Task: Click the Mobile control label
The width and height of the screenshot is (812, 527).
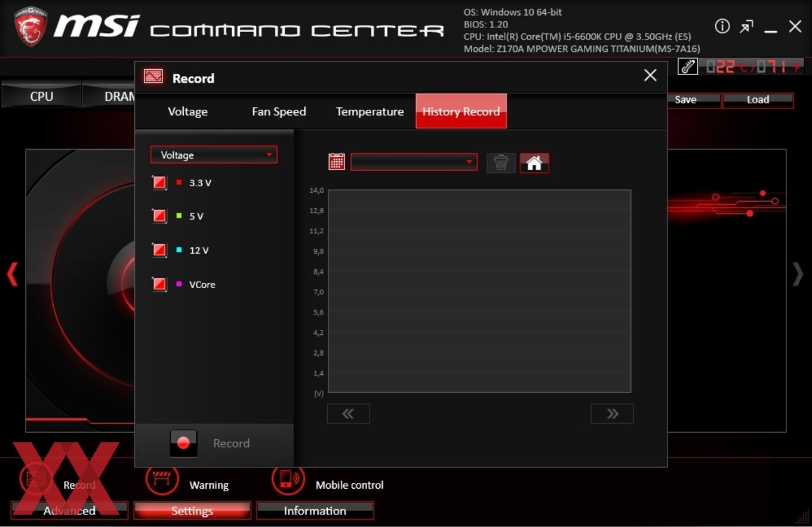Action: (x=349, y=485)
